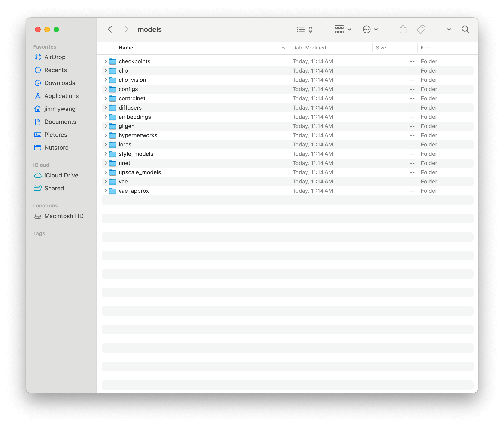Open the view options dropdown
This screenshot has height=427, width=504.
304,29
